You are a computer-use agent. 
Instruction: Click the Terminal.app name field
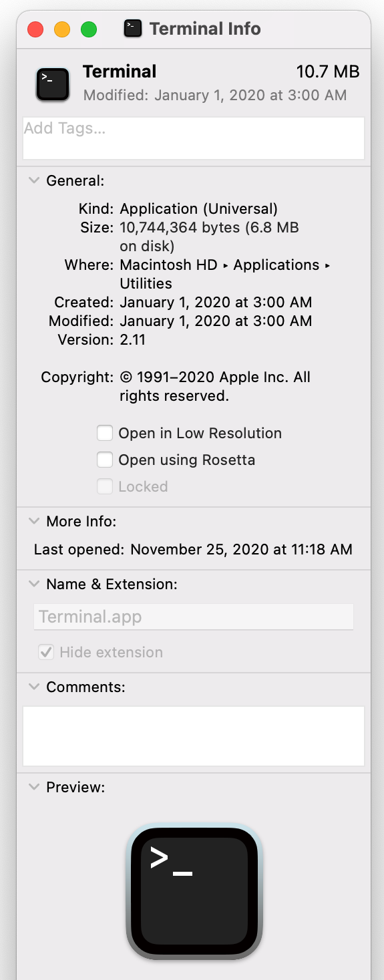(194, 617)
